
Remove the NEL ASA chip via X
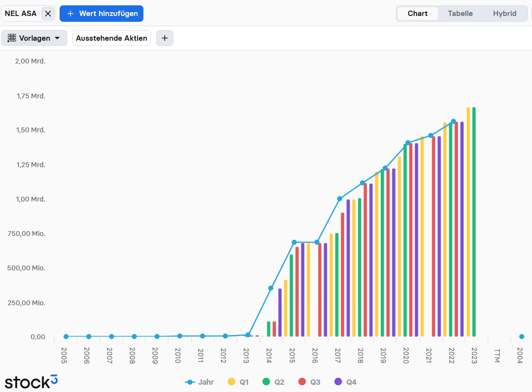coord(48,14)
